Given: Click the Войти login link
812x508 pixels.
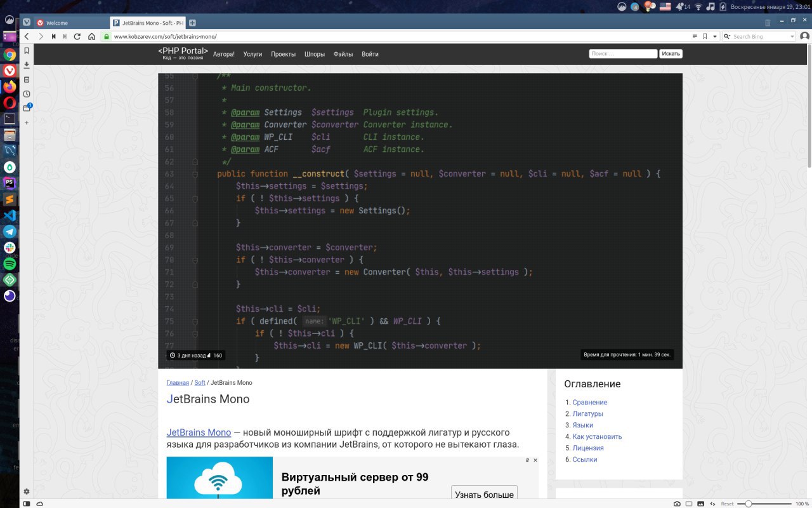Looking at the screenshot, I should (x=370, y=55).
